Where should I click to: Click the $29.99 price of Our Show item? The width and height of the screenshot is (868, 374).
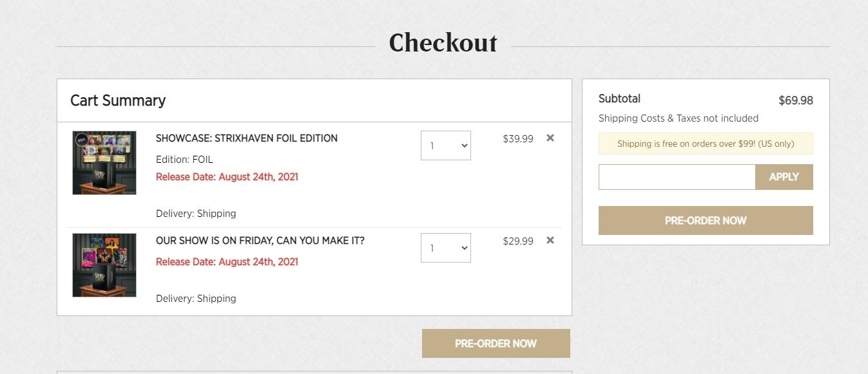[x=518, y=241]
